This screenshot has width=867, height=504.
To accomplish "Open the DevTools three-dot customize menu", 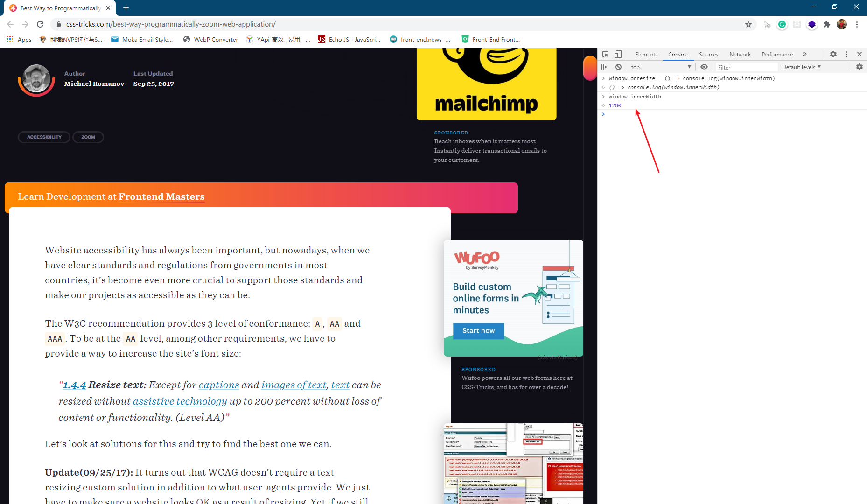I will [846, 54].
